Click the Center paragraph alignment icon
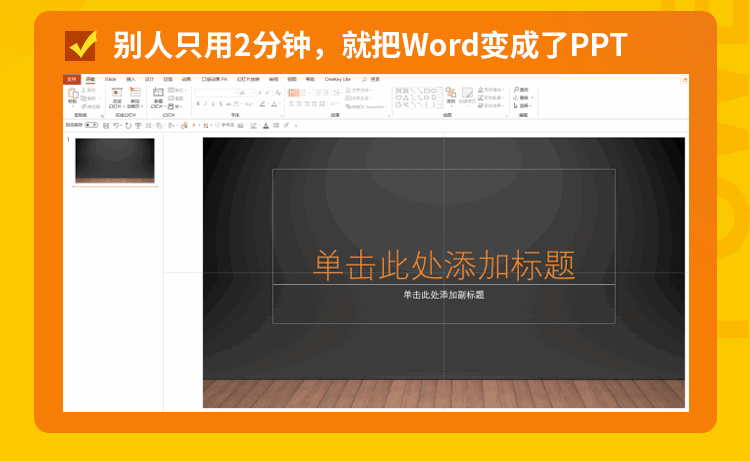Viewport: 750px width, 461px height. 299,104
